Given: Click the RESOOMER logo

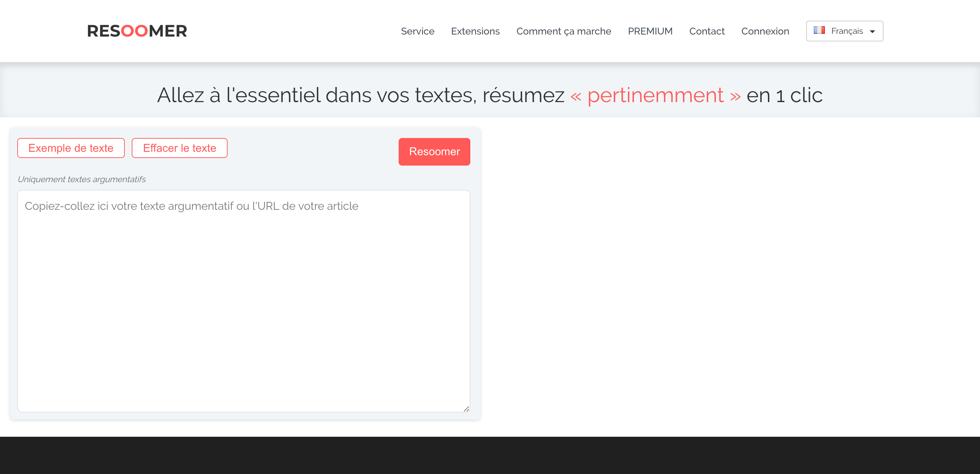Looking at the screenshot, I should (137, 31).
